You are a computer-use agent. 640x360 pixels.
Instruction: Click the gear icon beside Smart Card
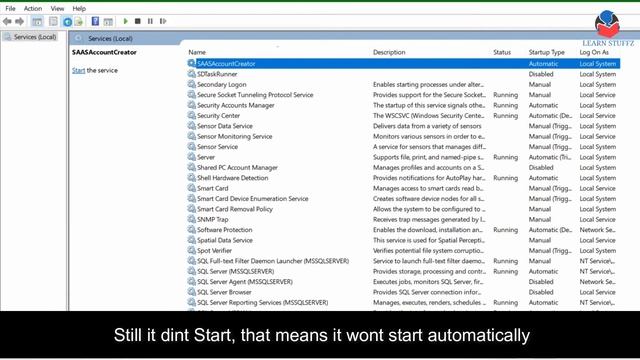coord(191,188)
